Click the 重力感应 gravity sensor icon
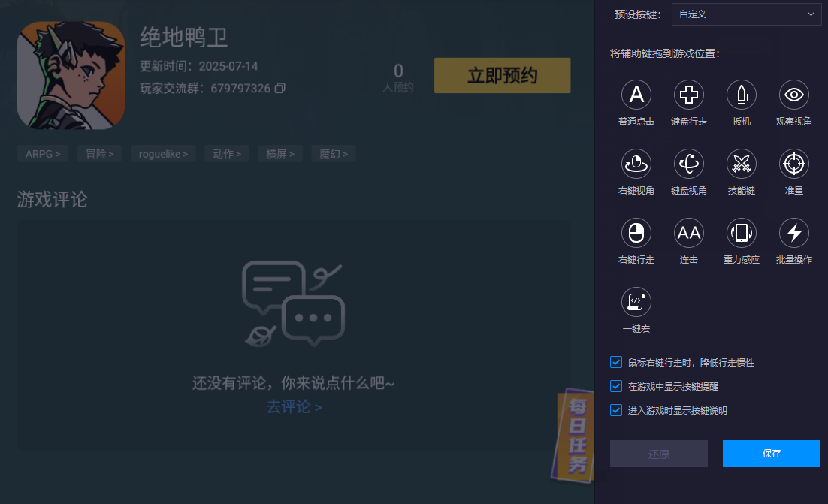Viewport: 828px width, 504px height. [741, 234]
